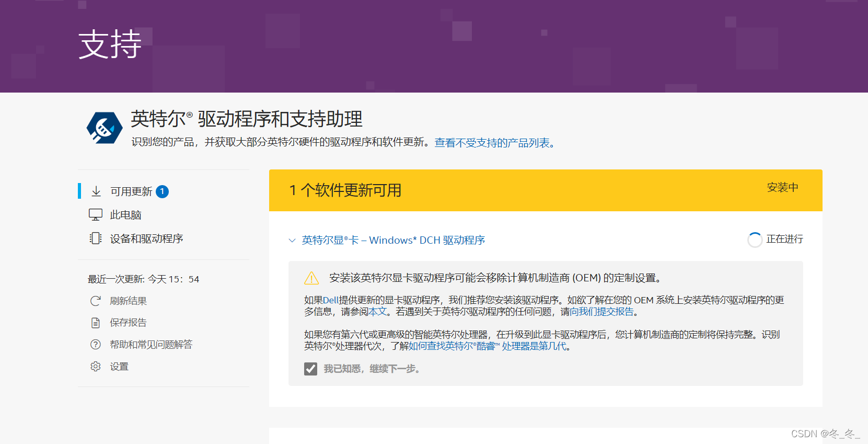The height and width of the screenshot is (444, 868).
Task: Click the device chip icon beside 设备和驱动程序
Action: pos(96,238)
